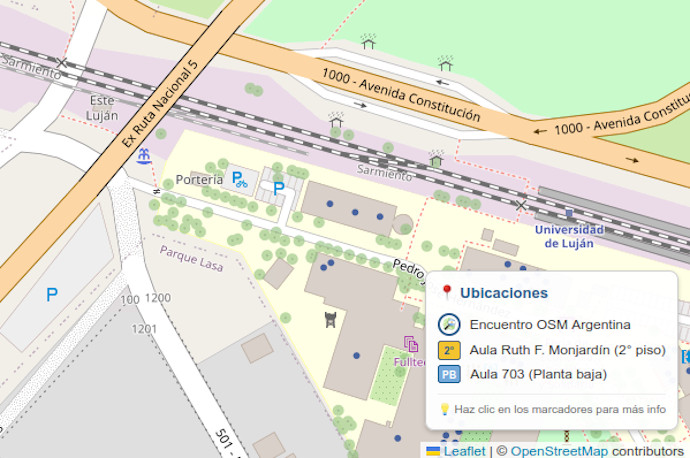
Task: Click the large parking P icon below Parque Lasa road
Action: coord(52,294)
